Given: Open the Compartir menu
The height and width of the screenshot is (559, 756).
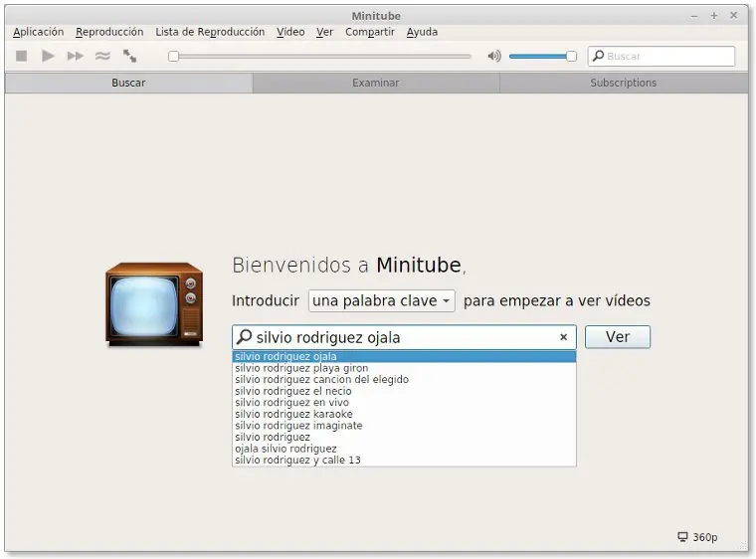Looking at the screenshot, I should pyautogui.click(x=370, y=32).
